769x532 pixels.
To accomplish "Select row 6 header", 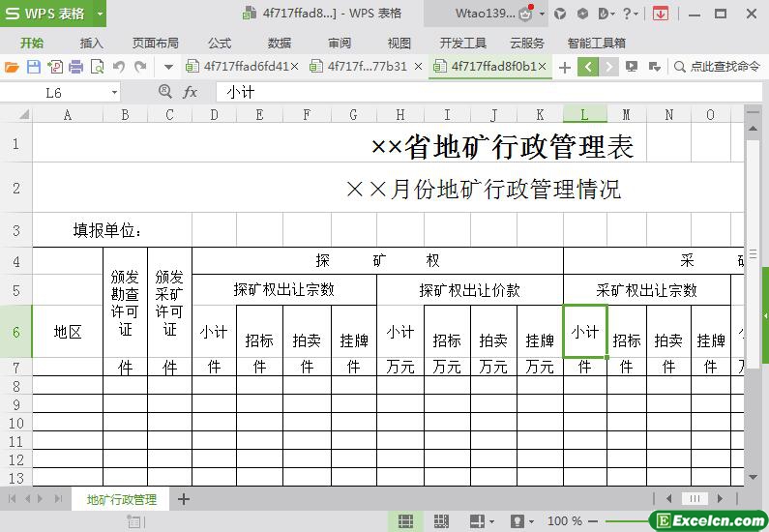I will (x=15, y=332).
